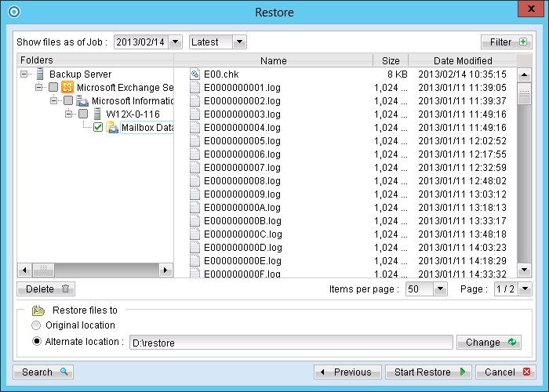Image resolution: width=549 pixels, height=392 pixels.
Task: Click the E0000000004.log file icon
Action: [x=195, y=127]
